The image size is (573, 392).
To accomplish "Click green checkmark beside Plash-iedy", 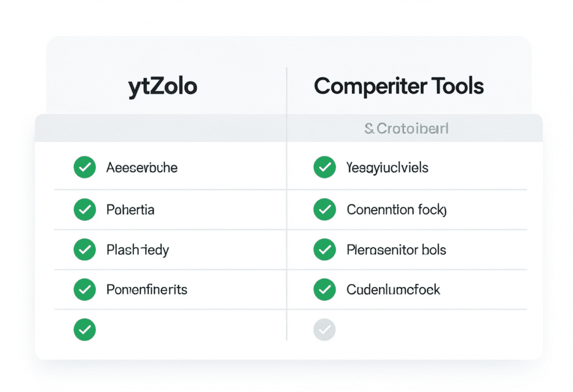I will [84, 249].
